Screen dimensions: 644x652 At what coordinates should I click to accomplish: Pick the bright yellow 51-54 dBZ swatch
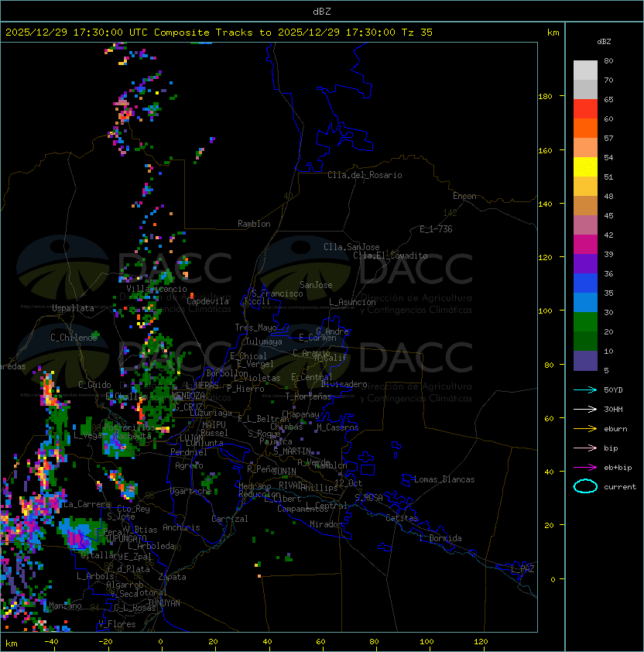point(585,166)
